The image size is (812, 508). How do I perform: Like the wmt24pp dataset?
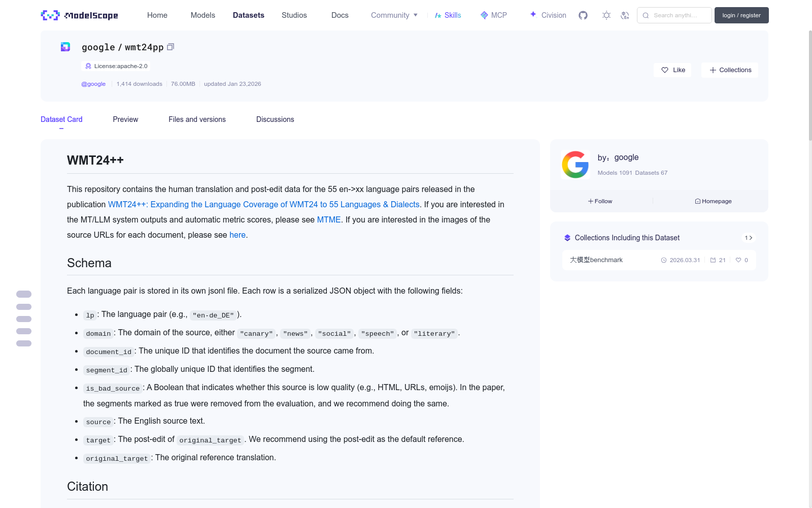673,70
